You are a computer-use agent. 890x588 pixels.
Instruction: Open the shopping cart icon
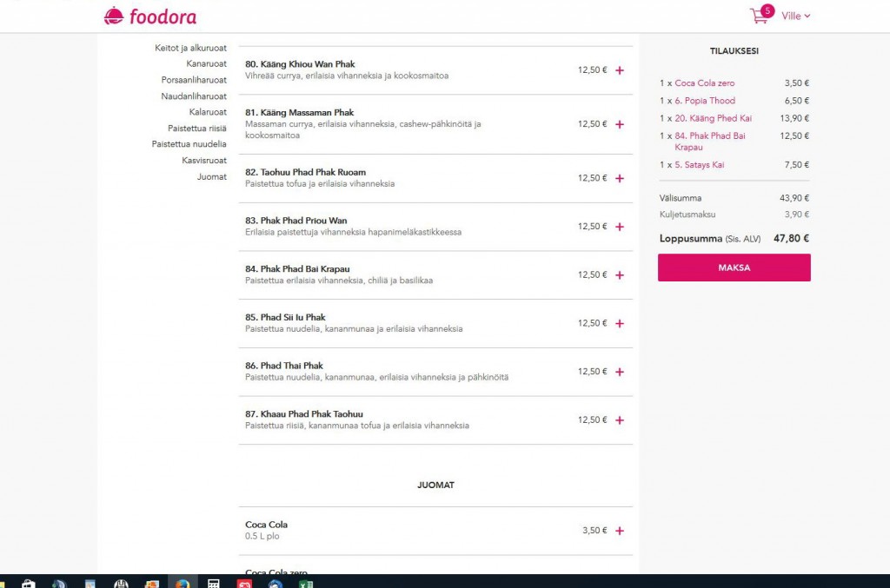759,17
